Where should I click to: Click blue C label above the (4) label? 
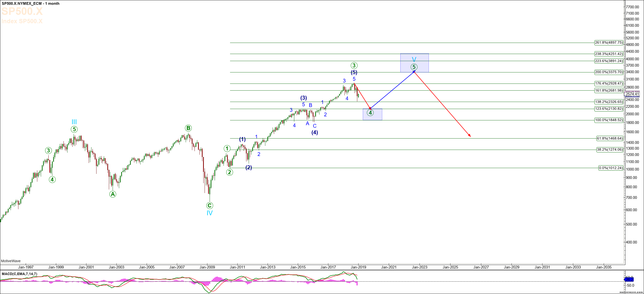[x=315, y=126]
